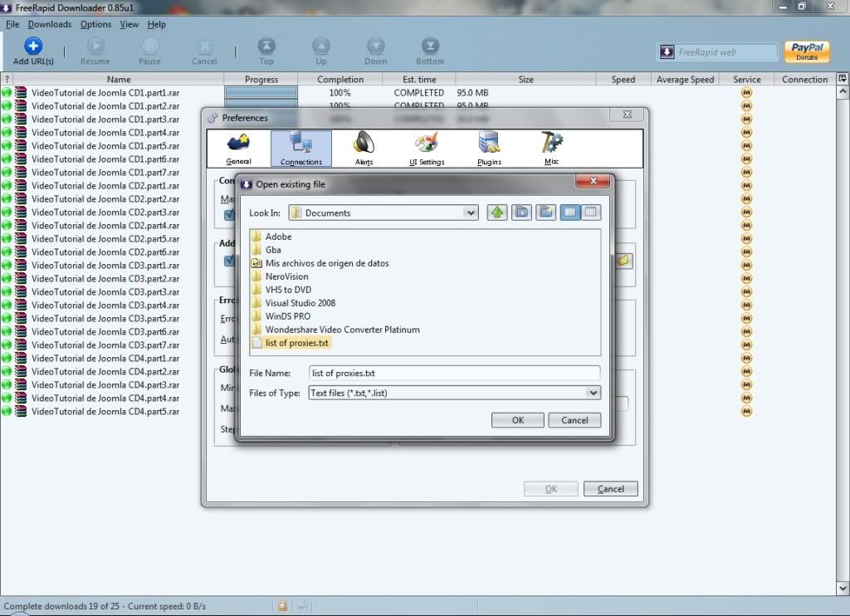Sort by the Size column header
The height and width of the screenshot is (616, 850).
525,79
